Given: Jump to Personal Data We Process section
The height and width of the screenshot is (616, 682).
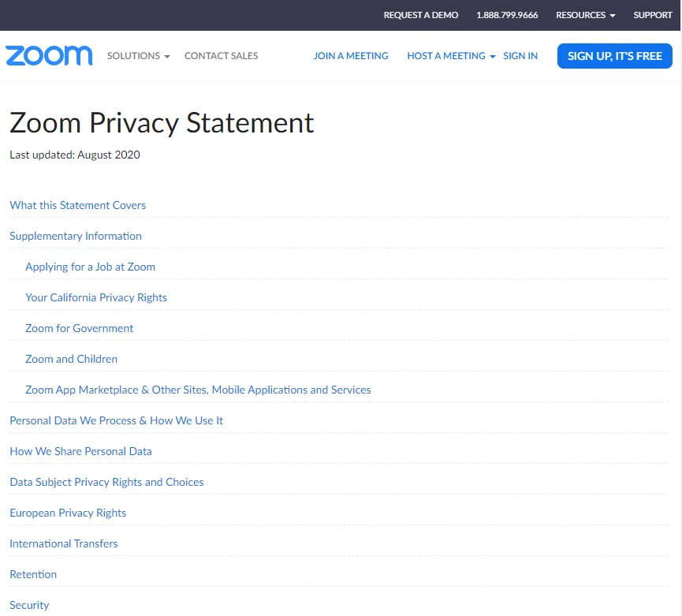Looking at the screenshot, I should pos(116,420).
